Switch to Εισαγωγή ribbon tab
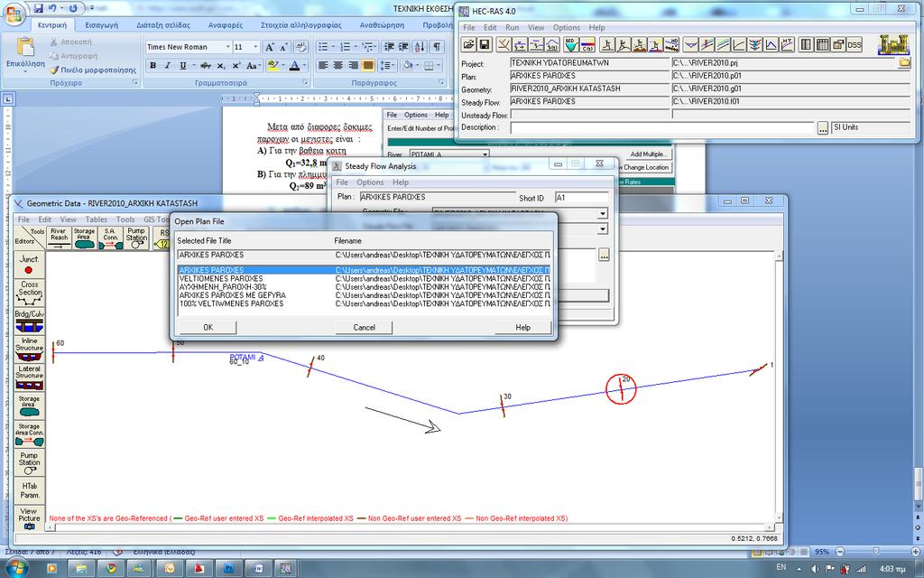The height and width of the screenshot is (578, 924). pyautogui.click(x=101, y=24)
